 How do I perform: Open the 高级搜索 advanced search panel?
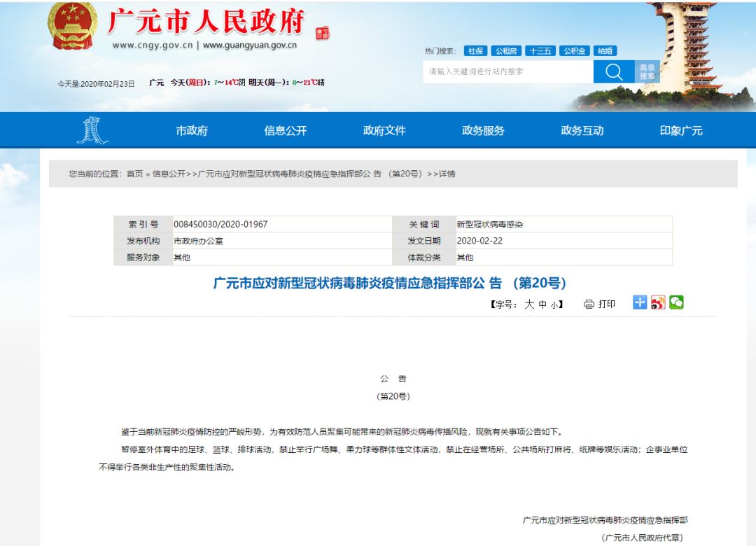point(647,70)
